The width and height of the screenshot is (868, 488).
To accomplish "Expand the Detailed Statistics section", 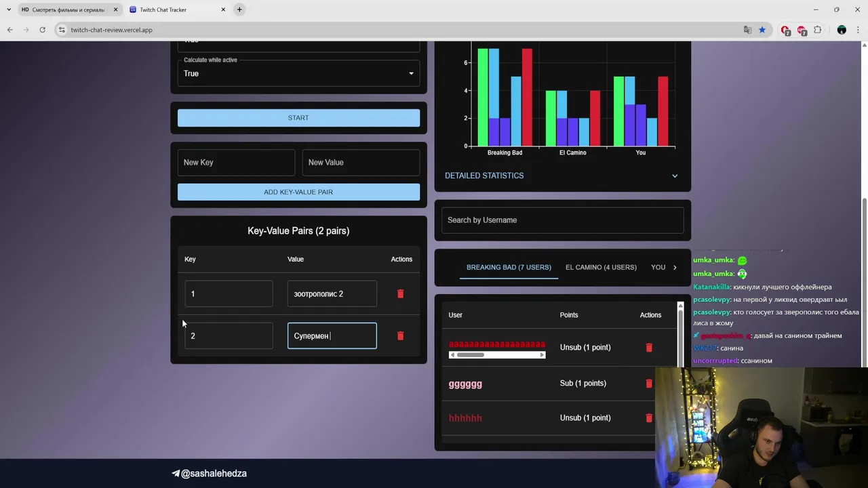I will pyautogui.click(x=561, y=176).
